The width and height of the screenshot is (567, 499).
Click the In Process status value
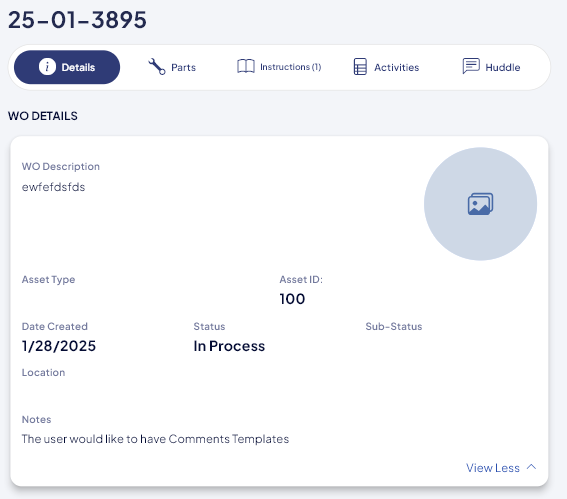click(229, 346)
